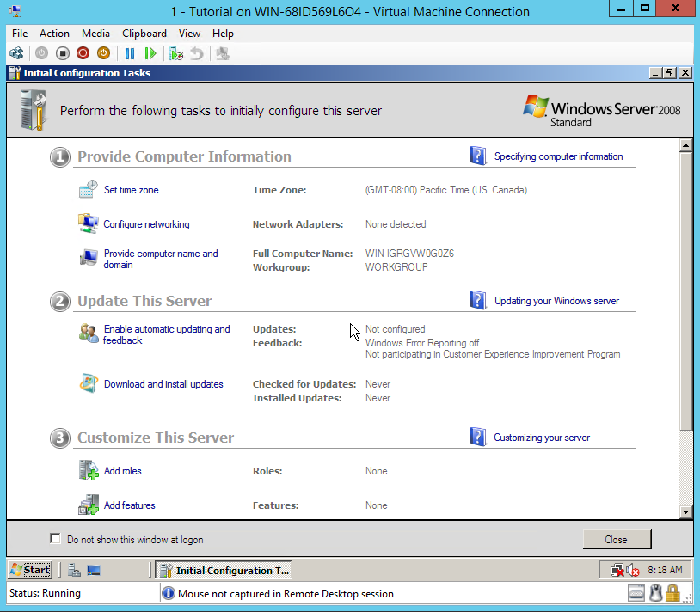This screenshot has height=612, width=700.
Task: Click the VM Connection title bar icon
Action: click(x=15, y=10)
